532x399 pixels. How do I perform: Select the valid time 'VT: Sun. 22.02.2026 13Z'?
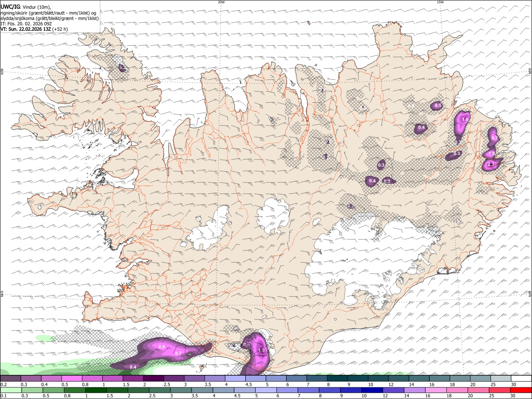[x=26, y=29]
